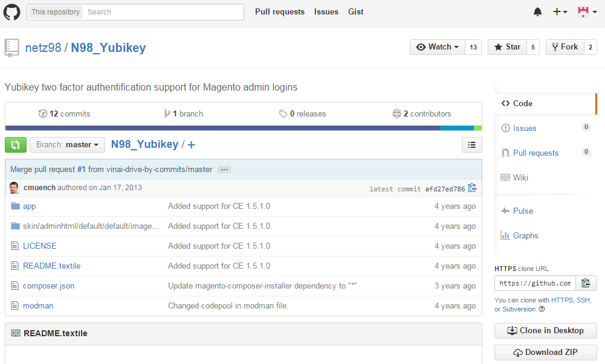
Task: Star this repository
Action: [507, 47]
